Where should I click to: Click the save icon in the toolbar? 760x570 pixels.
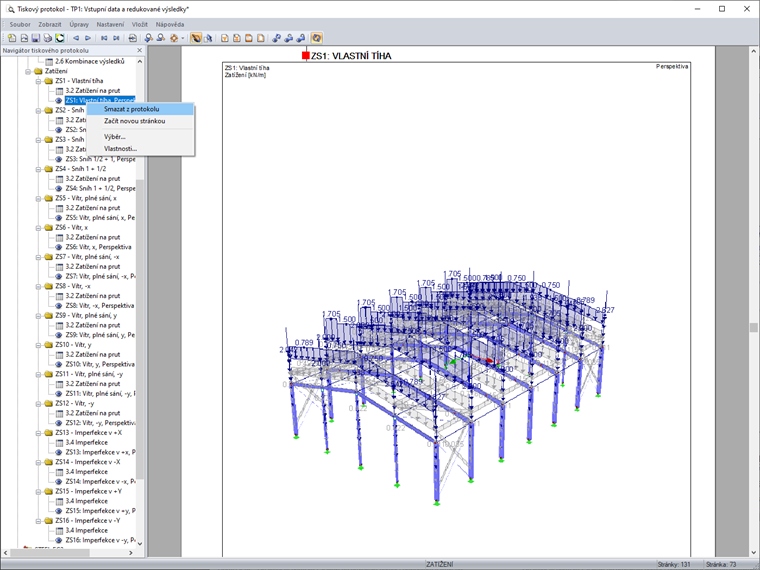click(x=36, y=38)
